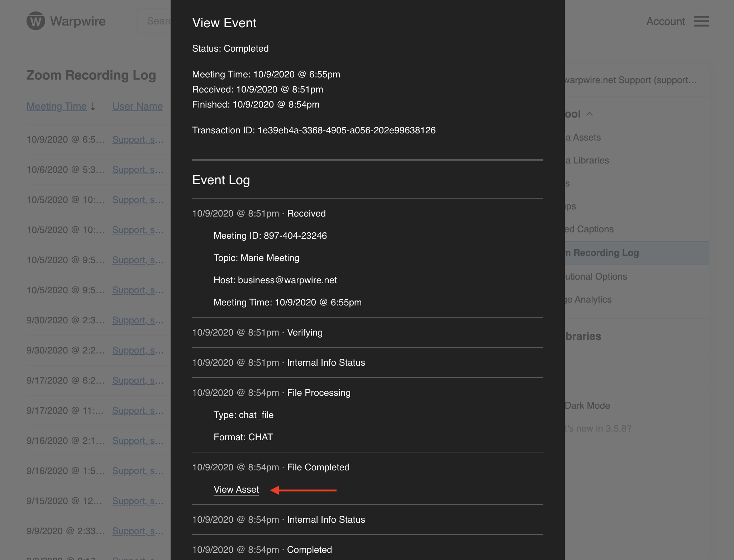The image size is (734, 560).
Task: Click the Warpwire W logo icon
Action: (35, 21)
